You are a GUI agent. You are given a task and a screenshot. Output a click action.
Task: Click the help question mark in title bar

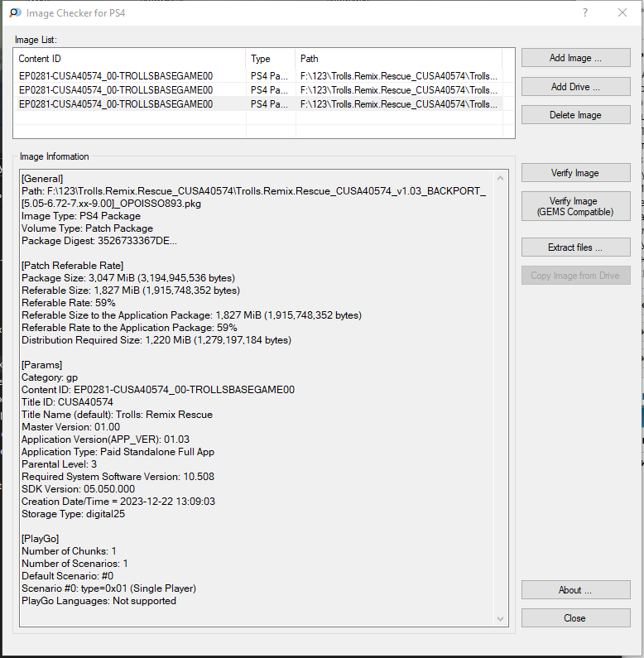tap(584, 12)
